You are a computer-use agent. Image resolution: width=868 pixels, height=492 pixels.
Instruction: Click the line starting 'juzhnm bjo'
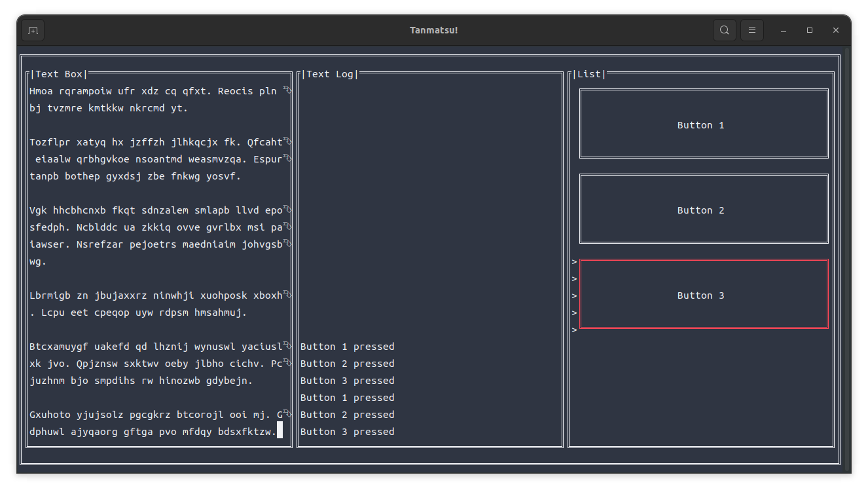(x=141, y=381)
